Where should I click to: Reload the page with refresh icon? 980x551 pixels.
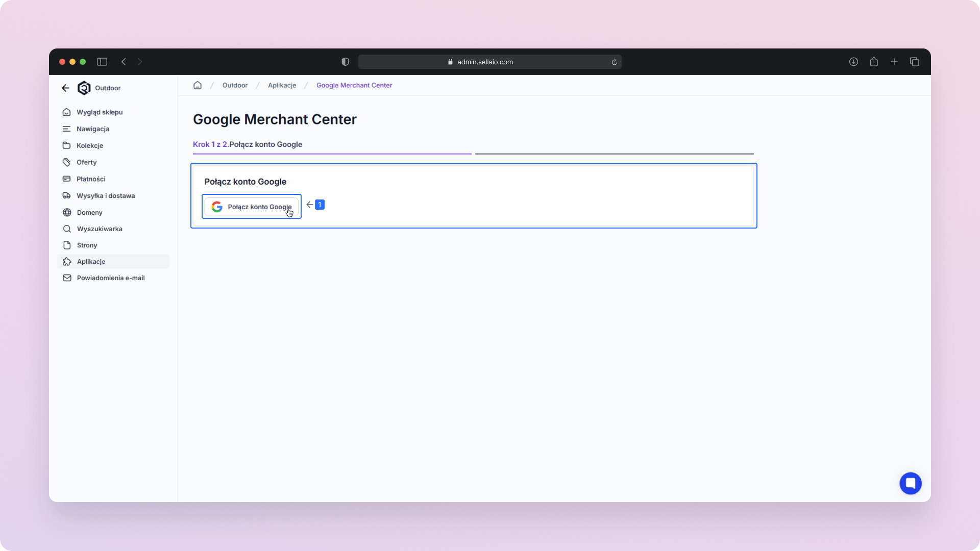(614, 62)
